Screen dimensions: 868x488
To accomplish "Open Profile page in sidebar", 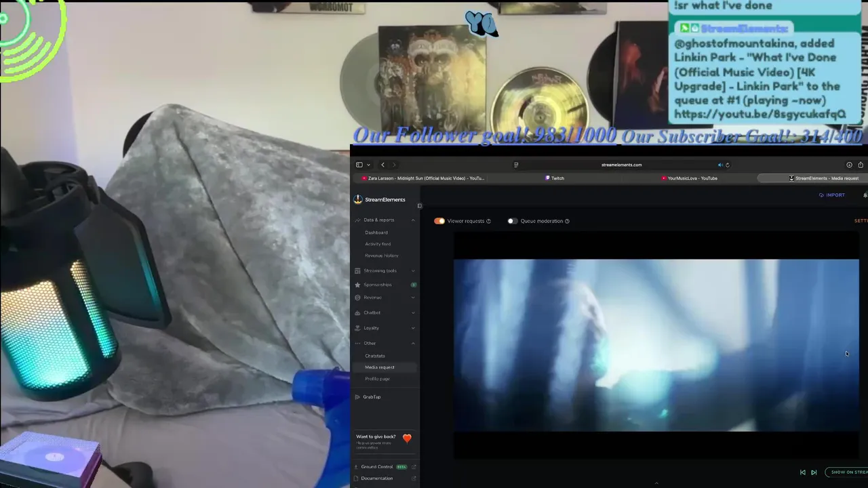I will click(377, 379).
